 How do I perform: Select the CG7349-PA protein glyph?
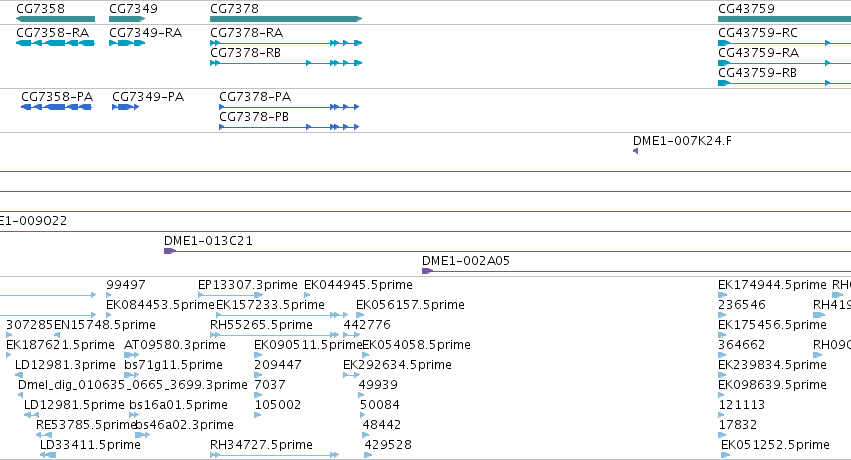pos(125,107)
